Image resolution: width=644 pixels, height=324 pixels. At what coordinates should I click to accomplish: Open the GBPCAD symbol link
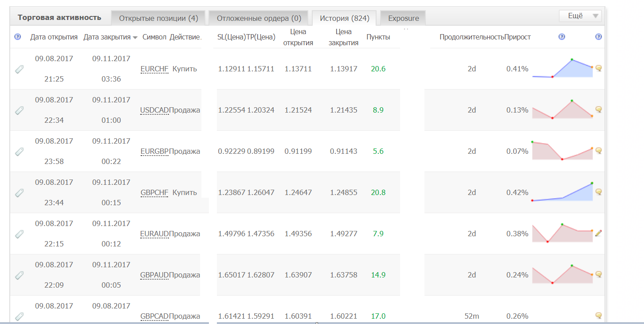[x=154, y=316]
